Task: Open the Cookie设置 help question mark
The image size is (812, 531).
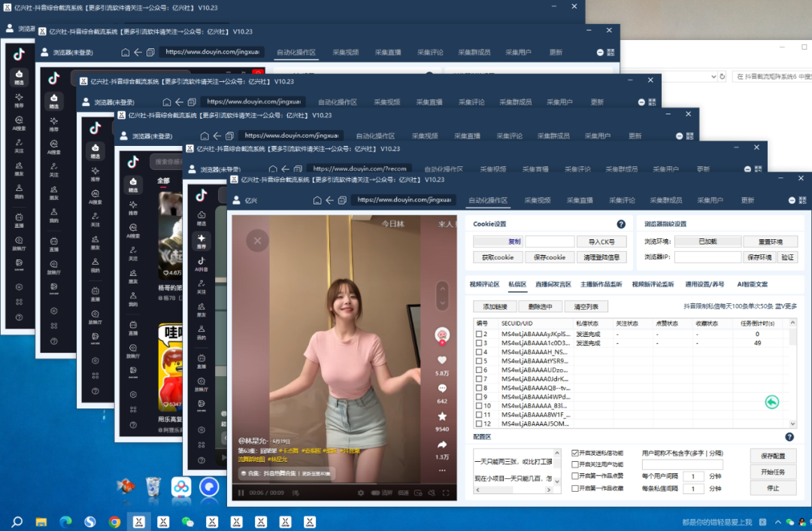Action: [621, 224]
